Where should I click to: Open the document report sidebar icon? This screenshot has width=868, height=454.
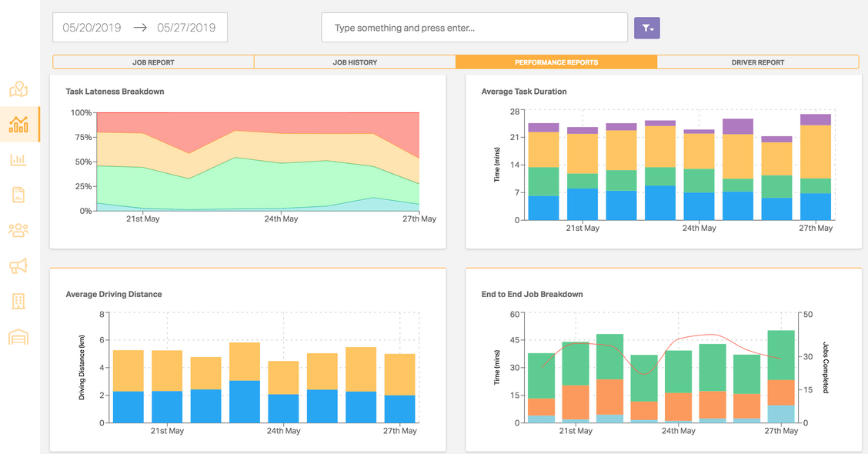pyautogui.click(x=18, y=195)
